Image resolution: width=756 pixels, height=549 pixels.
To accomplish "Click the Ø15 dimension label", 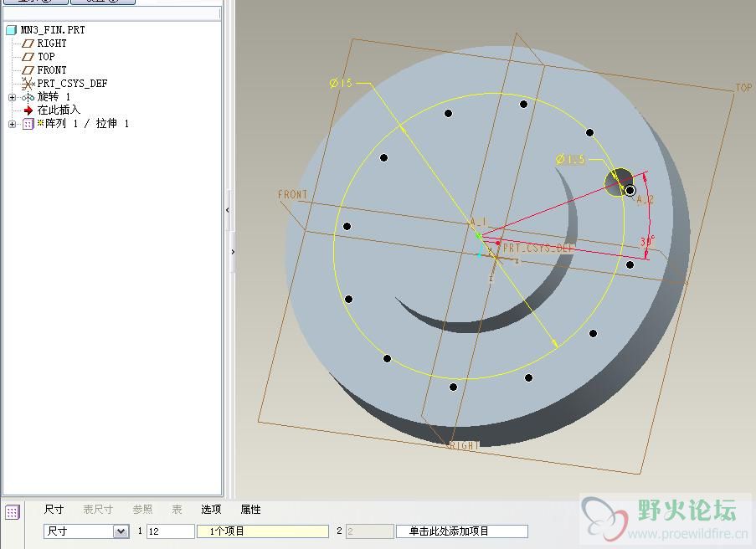I will click(x=342, y=83).
